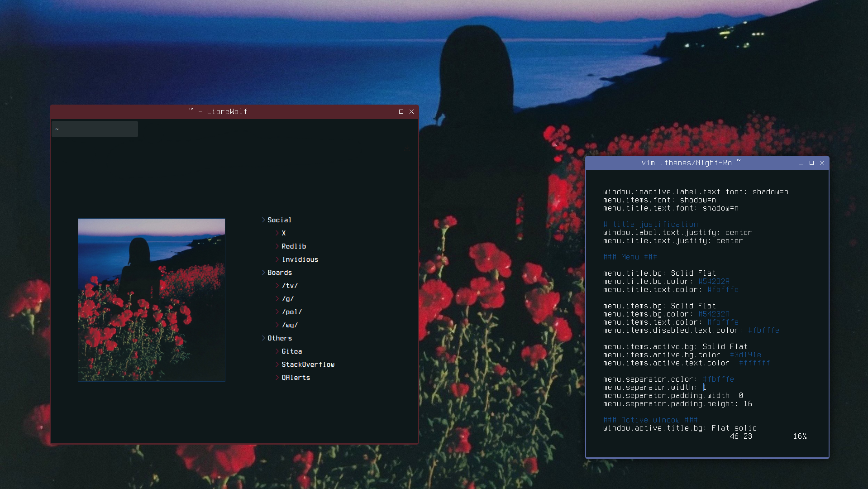Click chevron next to /g/
This screenshot has height=489, width=868.
pyautogui.click(x=277, y=299)
